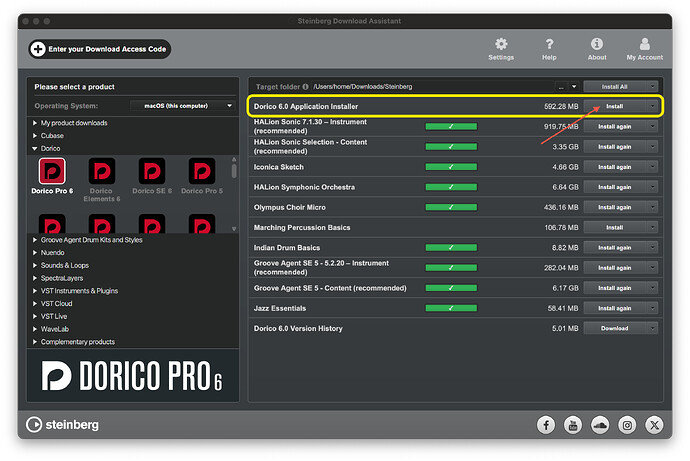This screenshot has height=461, width=690.
Task: Expand Complementary products category
Action: (35, 342)
